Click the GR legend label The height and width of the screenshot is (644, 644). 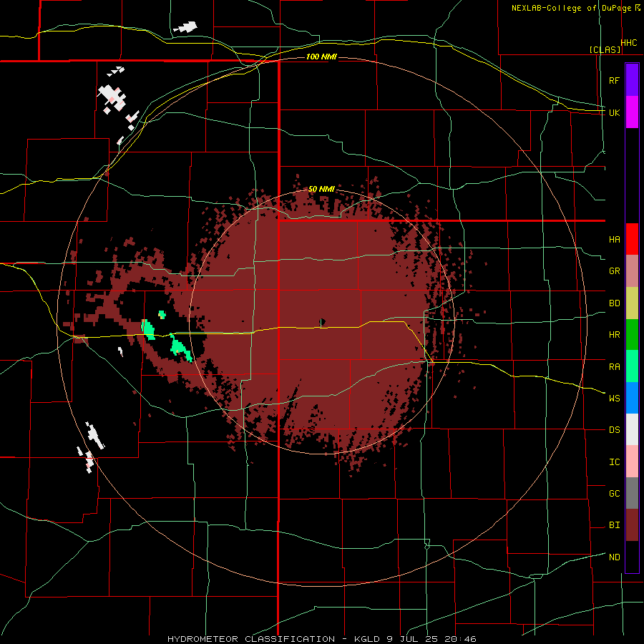(x=614, y=271)
